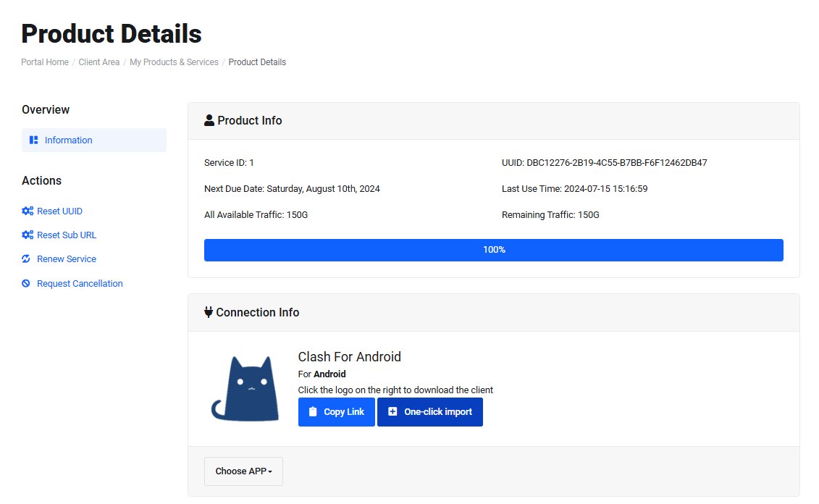
Task: Click the gears icon beside Reset Sub URL
Action: [x=28, y=235]
